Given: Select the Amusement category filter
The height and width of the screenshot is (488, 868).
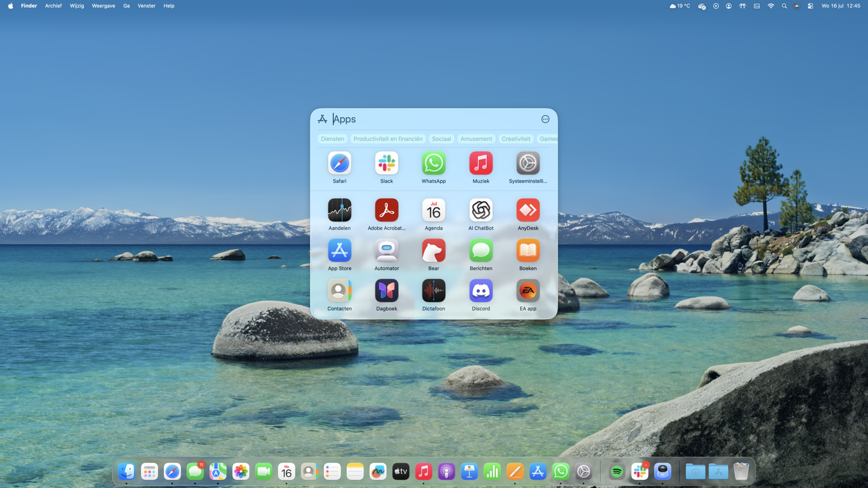Looking at the screenshot, I should (x=476, y=139).
